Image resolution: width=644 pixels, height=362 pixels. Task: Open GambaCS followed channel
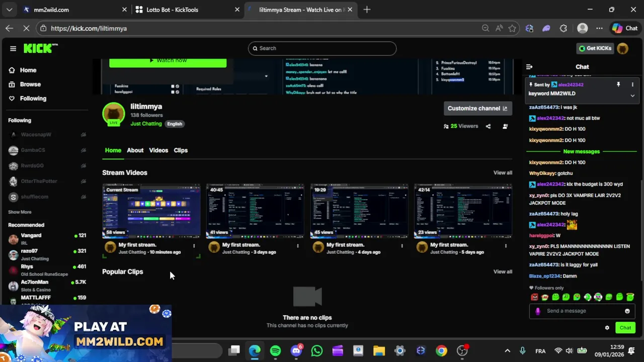click(x=47, y=150)
